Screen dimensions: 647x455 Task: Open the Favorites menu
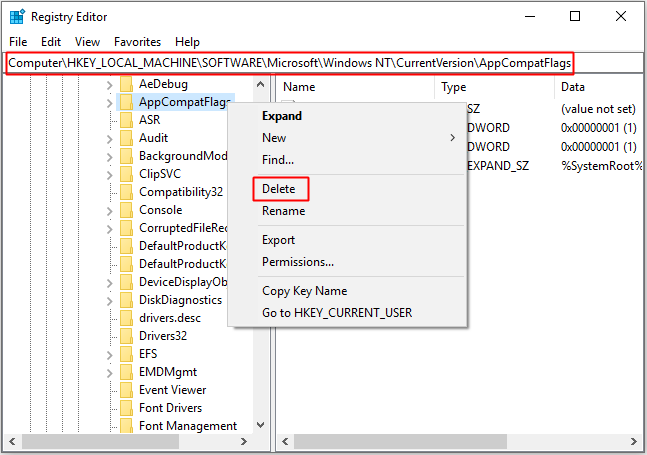click(137, 42)
